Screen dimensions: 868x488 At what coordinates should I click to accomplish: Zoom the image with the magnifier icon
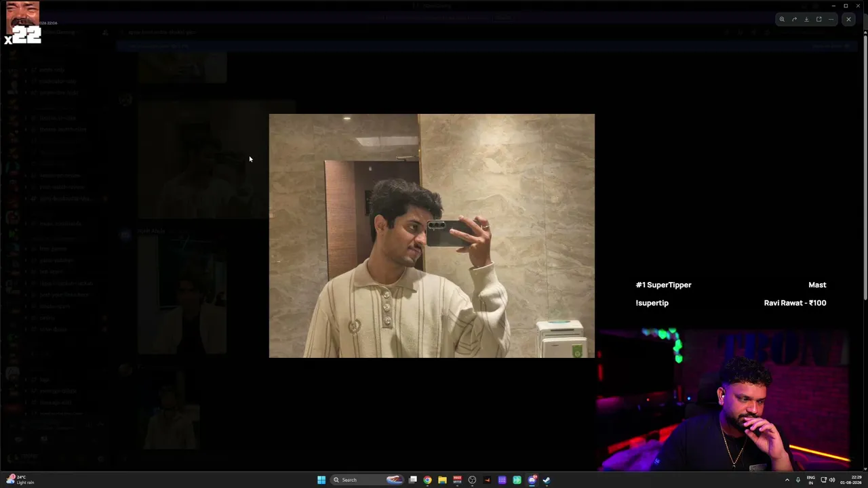point(782,20)
